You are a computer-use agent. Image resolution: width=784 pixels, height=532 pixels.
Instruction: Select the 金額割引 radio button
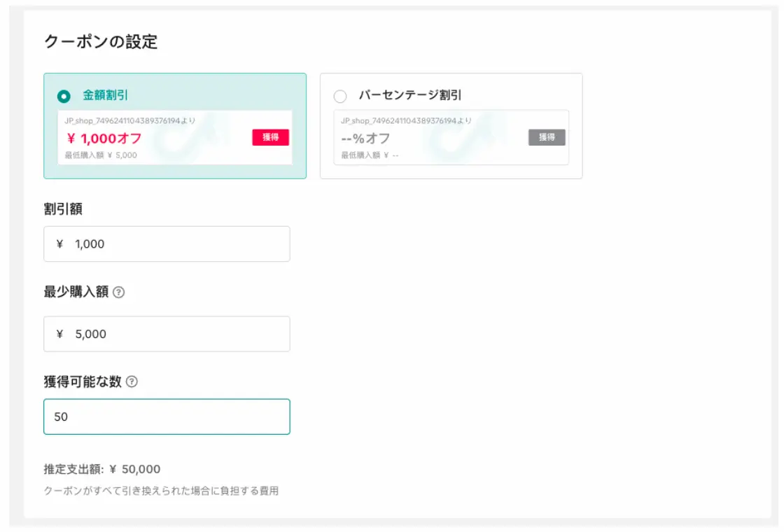[64, 96]
